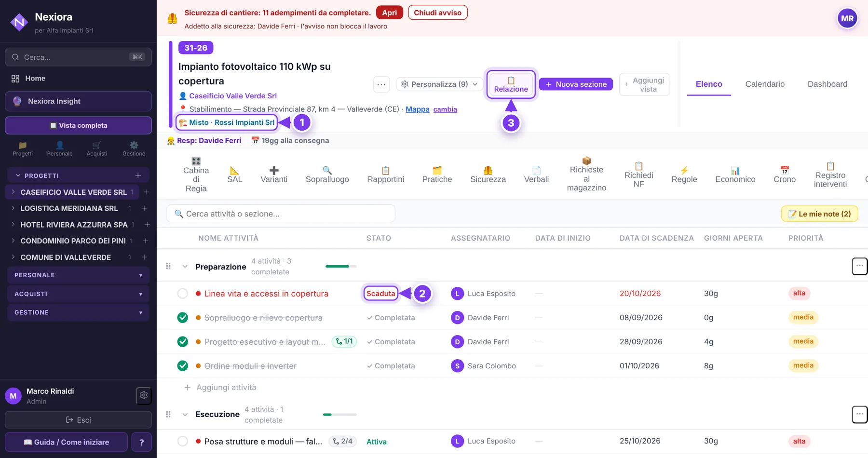Open the Personale sidebar icon
The height and width of the screenshot is (458, 868).
tap(60, 148)
